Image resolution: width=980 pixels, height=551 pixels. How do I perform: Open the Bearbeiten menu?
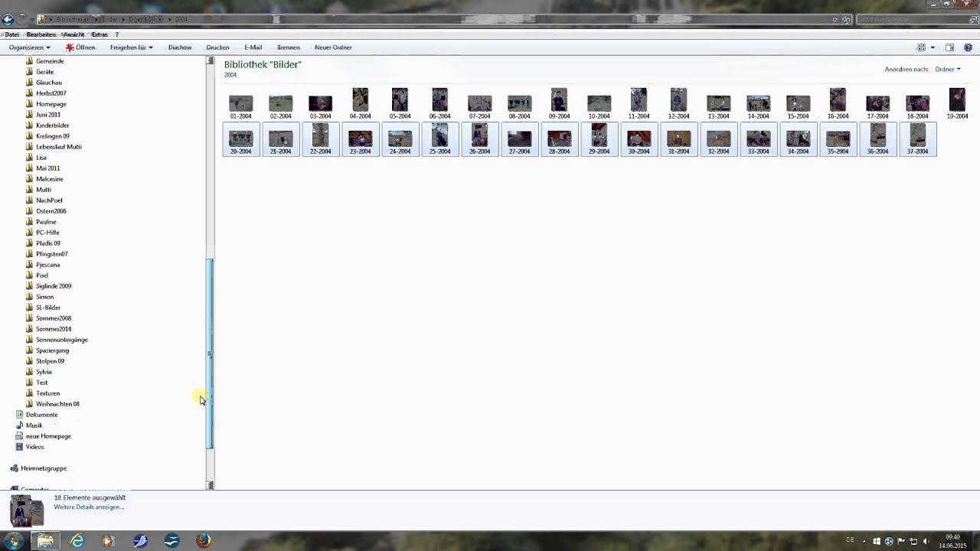tap(41, 34)
